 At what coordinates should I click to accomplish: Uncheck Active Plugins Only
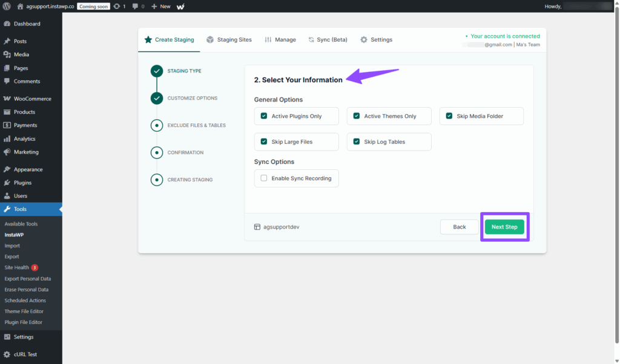point(264,115)
